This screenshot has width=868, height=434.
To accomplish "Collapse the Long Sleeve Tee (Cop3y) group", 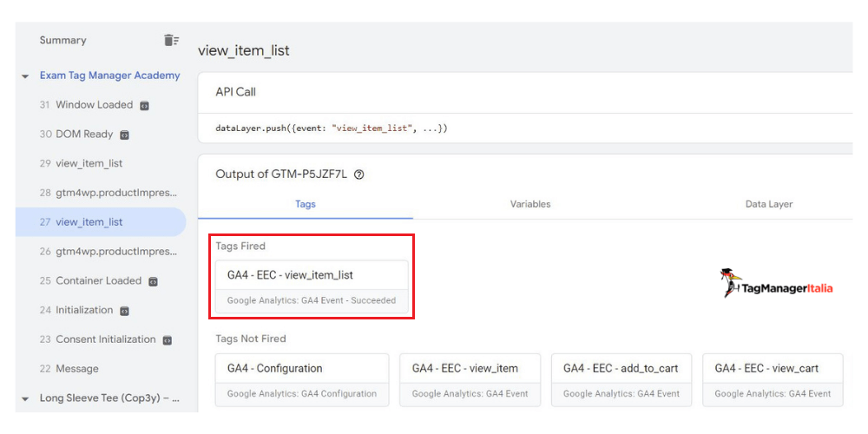I will tap(25, 398).
